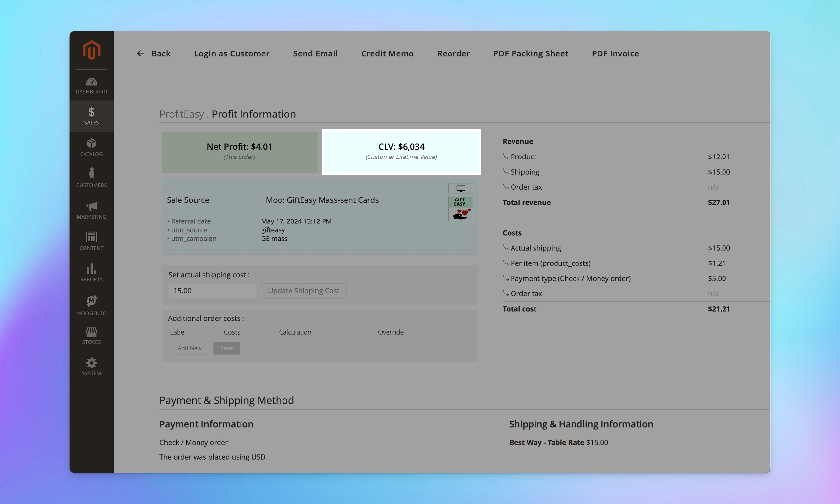Click the 'May 17, 2024 13:12 PM' referral date
Viewport: 840px width, 504px height.
point(296,221)
